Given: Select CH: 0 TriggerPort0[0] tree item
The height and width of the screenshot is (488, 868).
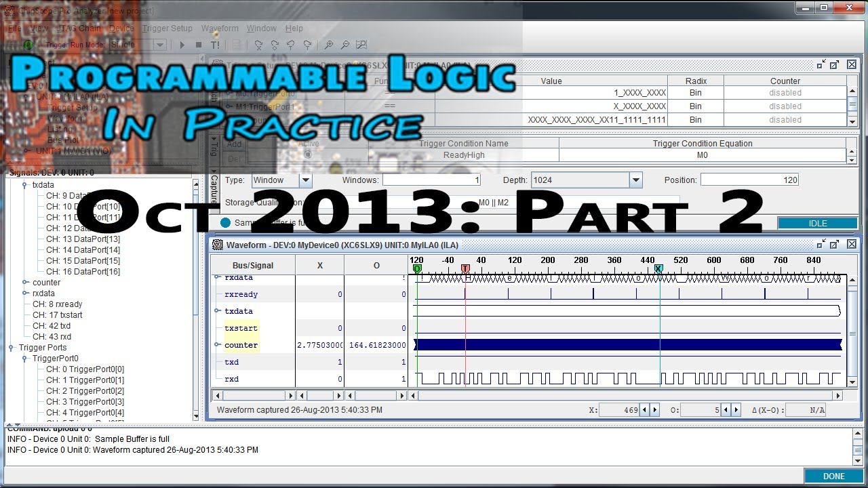Looking at the screenshot, I should tap(85, 369).
